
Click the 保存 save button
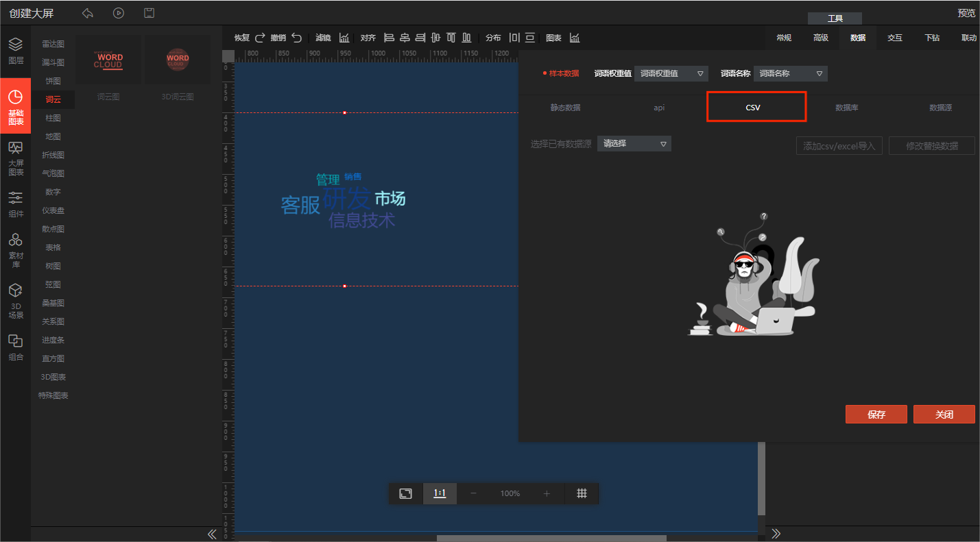(876, 415)
